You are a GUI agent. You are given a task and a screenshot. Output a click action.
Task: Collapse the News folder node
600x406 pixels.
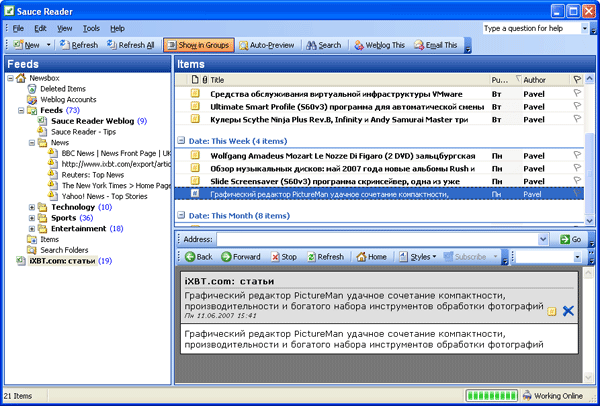point(31,142)
